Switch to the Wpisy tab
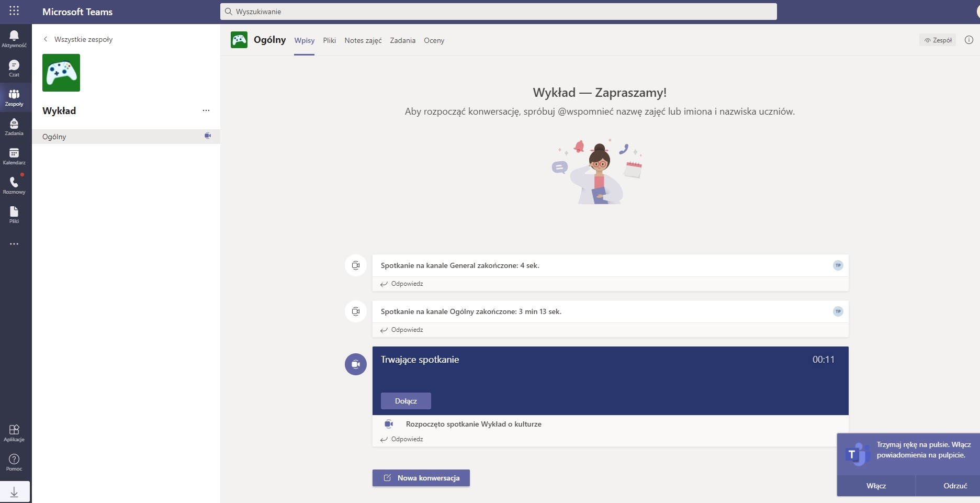980x503 pixels. [x=305, y=40]
